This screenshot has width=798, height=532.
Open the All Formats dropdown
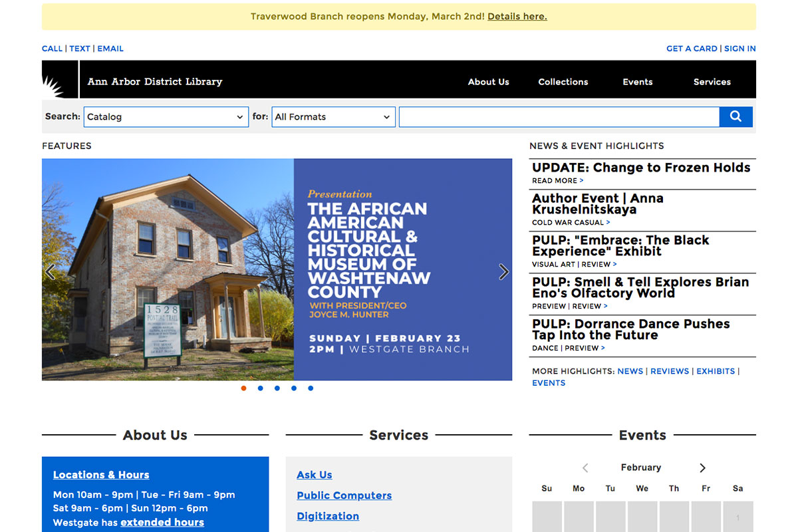coord(332,116)
